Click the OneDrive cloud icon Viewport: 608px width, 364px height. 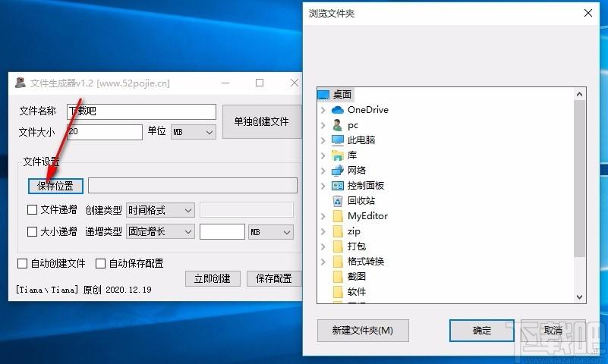click(x=338, y=110)
